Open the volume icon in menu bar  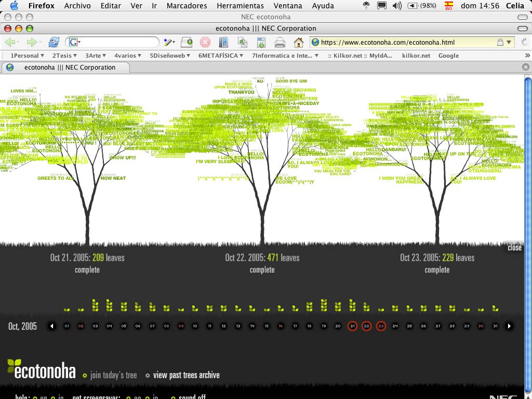[397, 6]
